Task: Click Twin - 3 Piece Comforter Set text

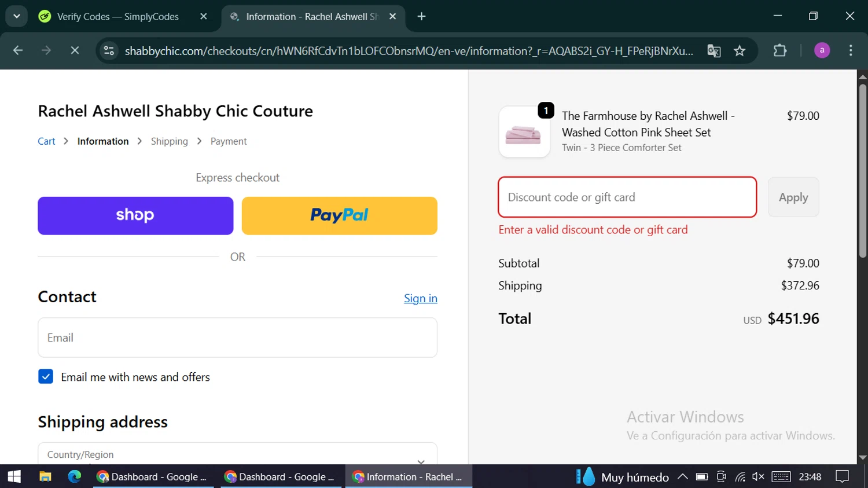Action: coord(621,148)
